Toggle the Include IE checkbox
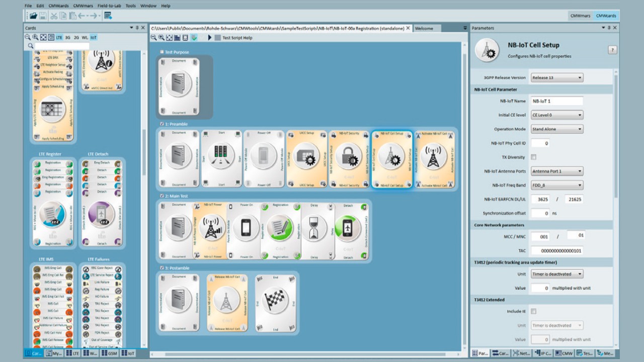Viewport: 644px width, 362px height. click(x=534, y=311)
